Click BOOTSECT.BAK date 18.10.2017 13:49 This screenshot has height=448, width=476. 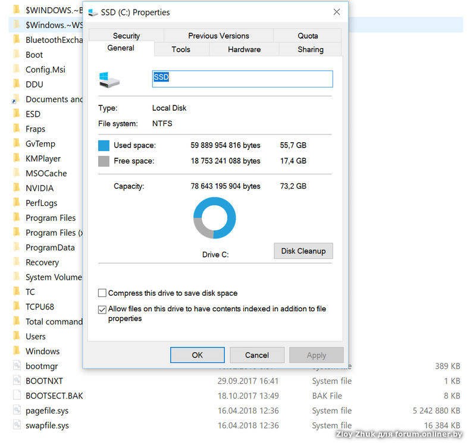pos(248,396)
